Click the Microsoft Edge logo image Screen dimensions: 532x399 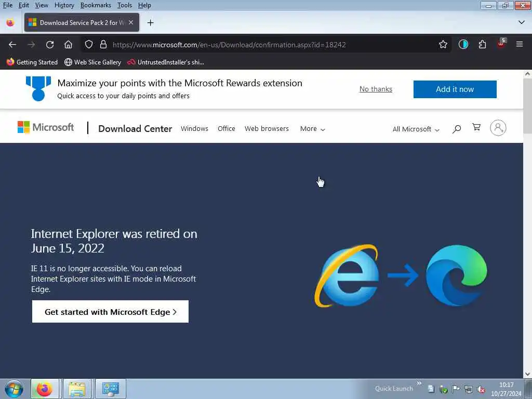tap(456, 275)
